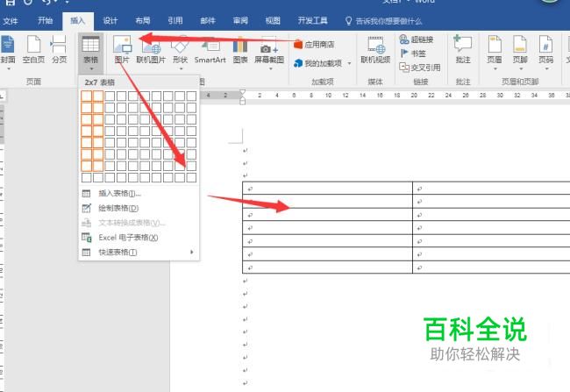Click the bottom-right cell of the table grid

[x=191, y=177]
